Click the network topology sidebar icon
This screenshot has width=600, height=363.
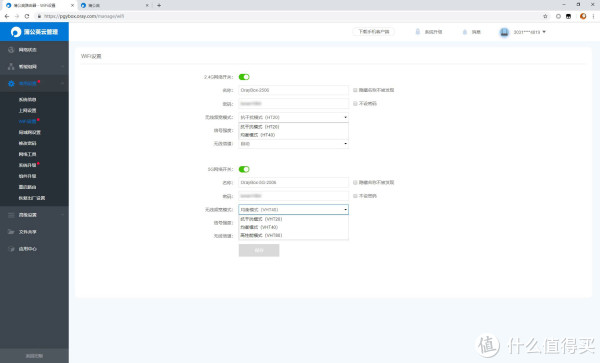point(11,67)
